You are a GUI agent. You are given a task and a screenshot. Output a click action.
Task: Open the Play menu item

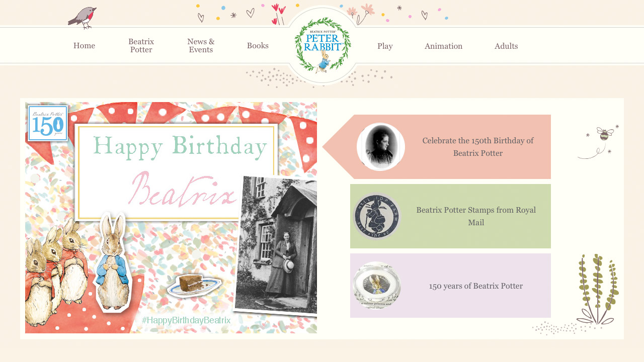point(385,46)
